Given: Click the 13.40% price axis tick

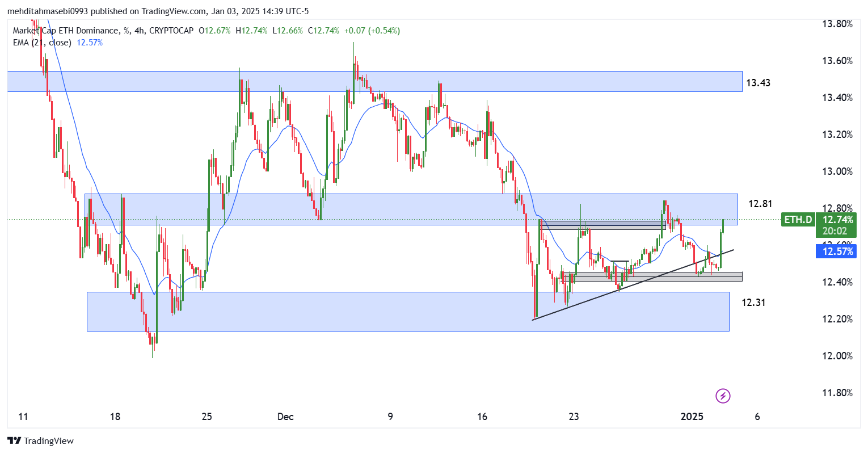Looking at the screenshot, I should tap(837, 98).
